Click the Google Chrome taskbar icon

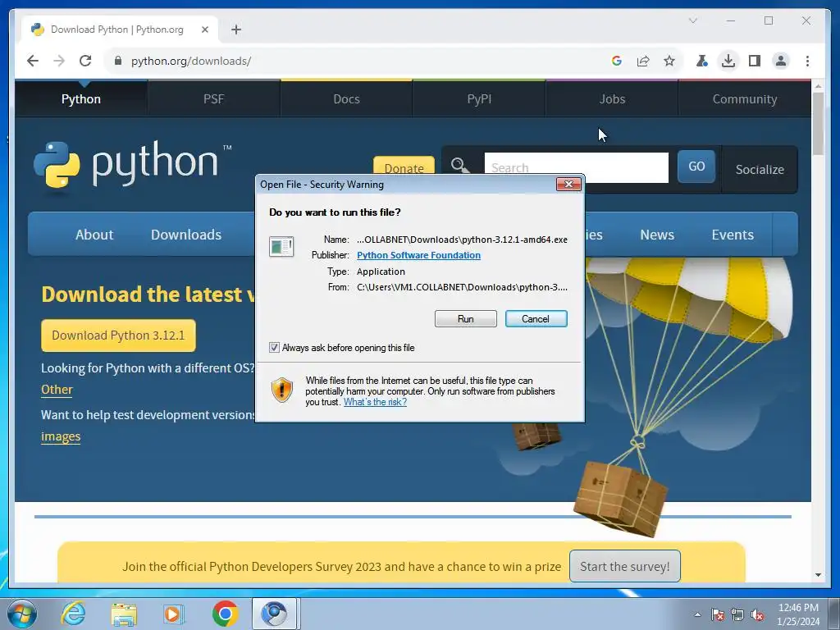[x=225, y=614]
